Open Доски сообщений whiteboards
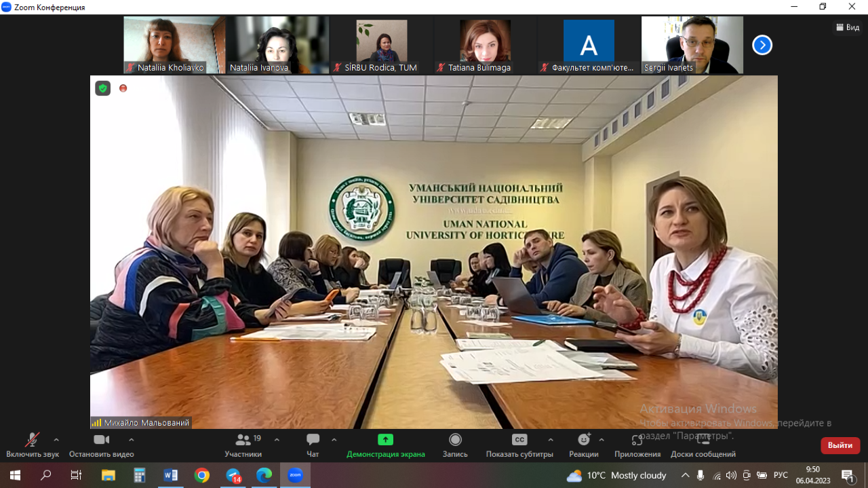868x488 pixels. point(703,445)
